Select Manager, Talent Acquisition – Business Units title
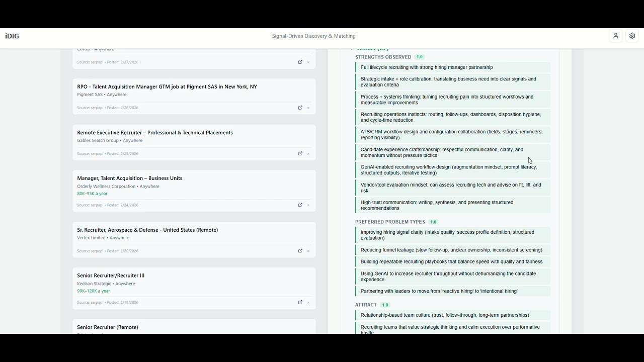This screenshot has width=644, height=362. tap(130, 178)
